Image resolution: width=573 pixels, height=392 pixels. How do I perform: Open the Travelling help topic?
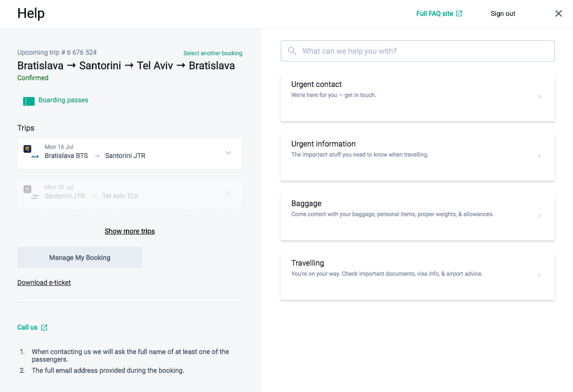pos(418,276)
